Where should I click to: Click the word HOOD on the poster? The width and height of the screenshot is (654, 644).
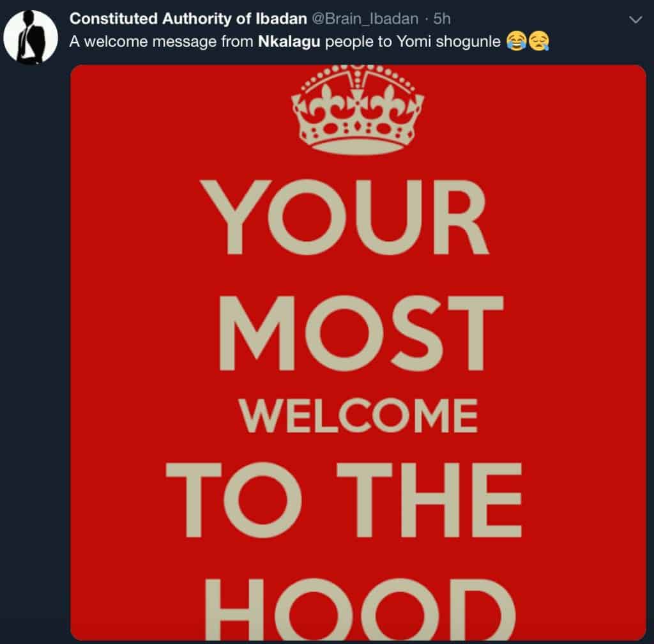361,609
